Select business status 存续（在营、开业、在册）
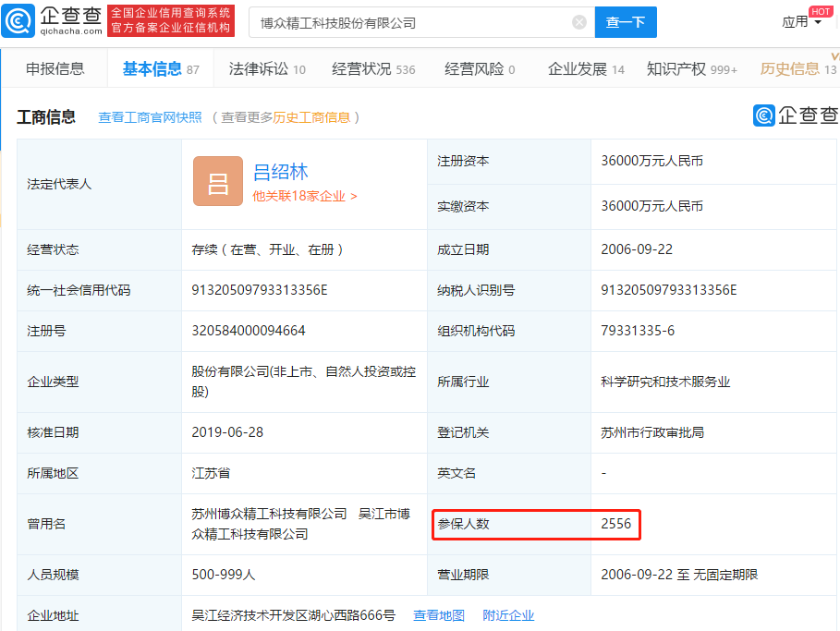The width and height of the screenshot is (840, 631). pyautogui.click(x=267, y=249)
